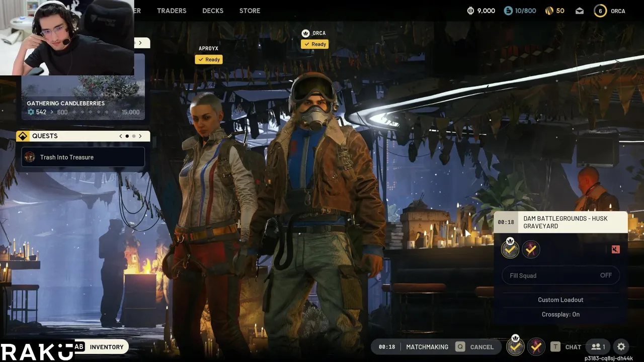This screenshot has height=362, width=644.
Task: Open the settings gear icon
Action: pyautogui.click(x=621, y=347)
